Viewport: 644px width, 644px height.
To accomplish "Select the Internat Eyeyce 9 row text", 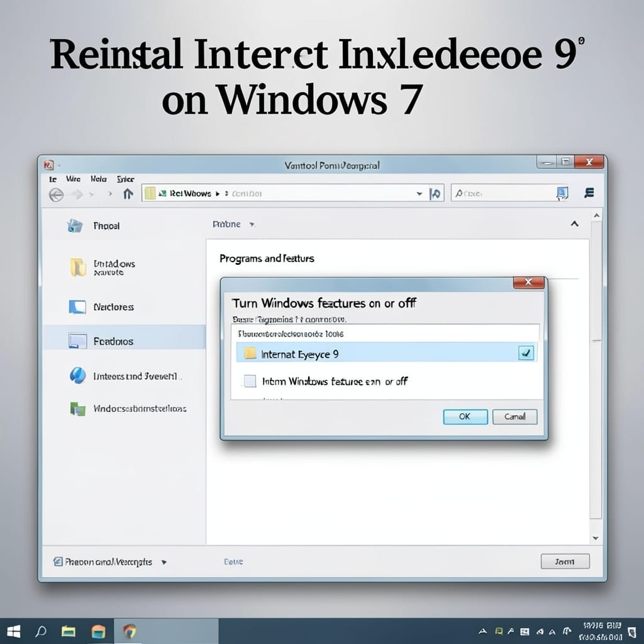I will coord(300,354).
